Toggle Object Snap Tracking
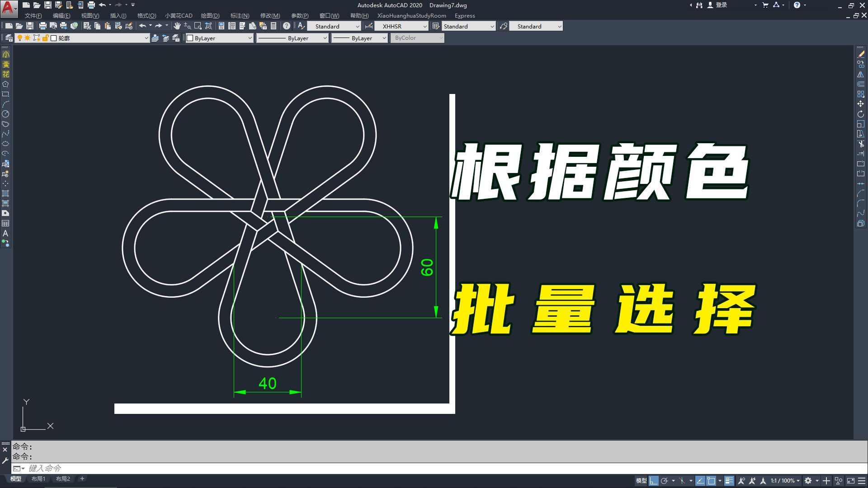Viewport: 868px width, 488px height. [x=700, y=481]
